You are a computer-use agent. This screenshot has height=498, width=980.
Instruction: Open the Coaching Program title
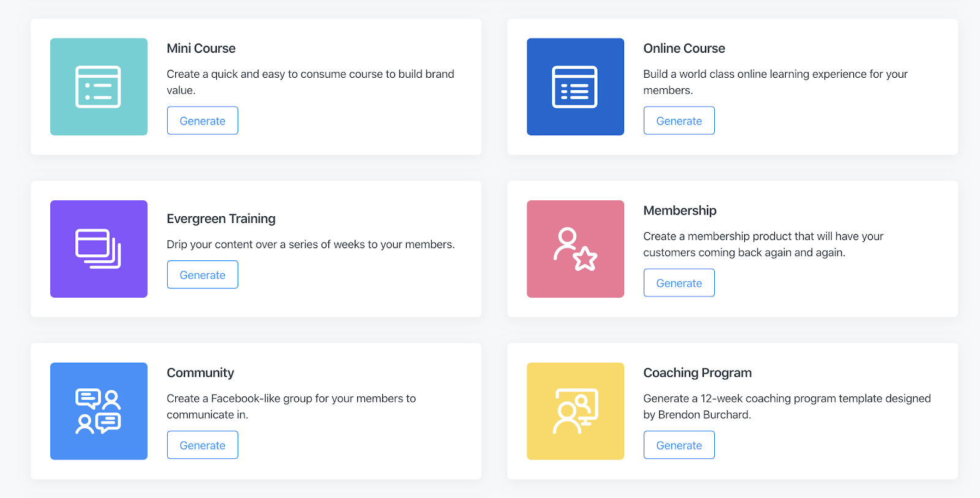coord(698,373)
